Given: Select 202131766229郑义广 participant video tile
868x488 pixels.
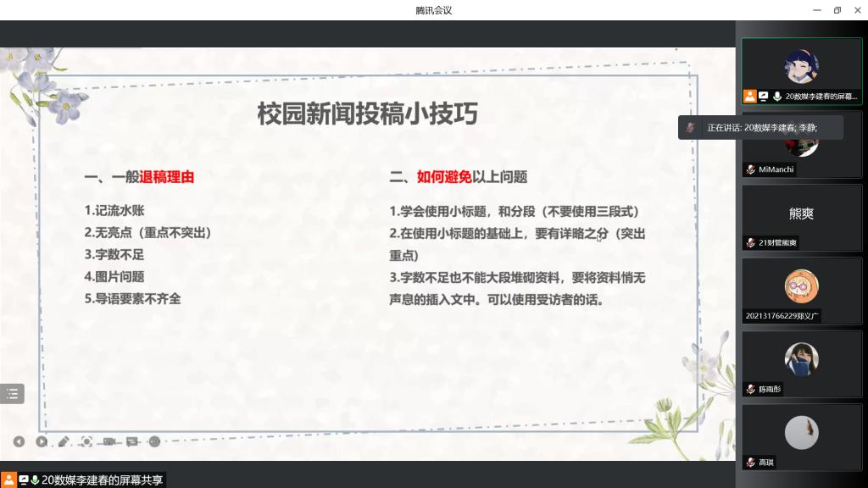Looking at the screenshot, I should [x=801, y=286].
